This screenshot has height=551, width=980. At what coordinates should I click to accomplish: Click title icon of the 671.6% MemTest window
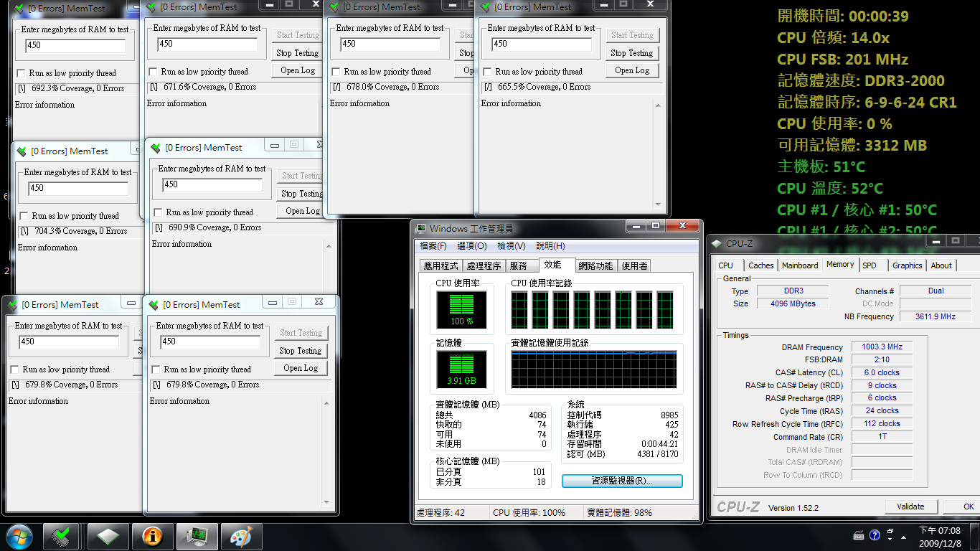coord(152,7)
